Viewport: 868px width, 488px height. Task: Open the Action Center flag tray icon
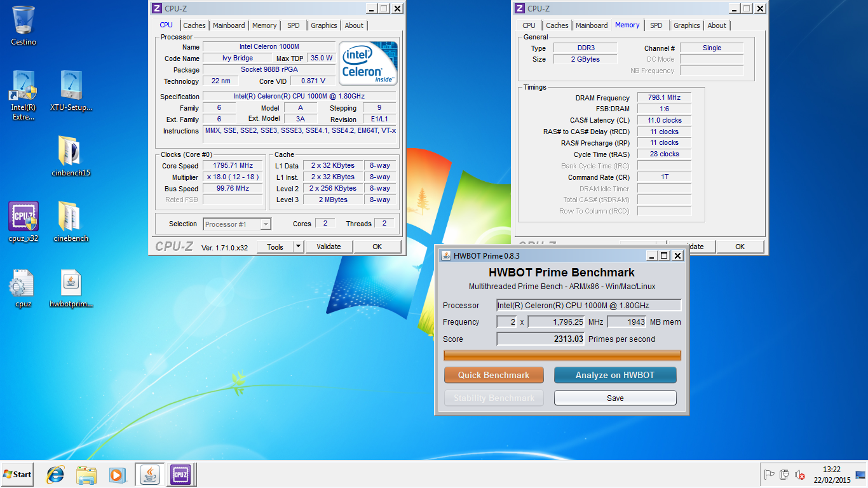click(769, 475)
